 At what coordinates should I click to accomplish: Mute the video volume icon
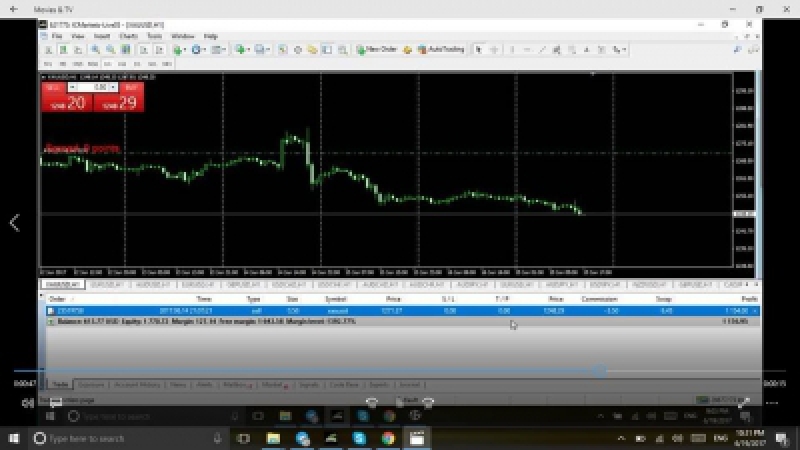28,403
